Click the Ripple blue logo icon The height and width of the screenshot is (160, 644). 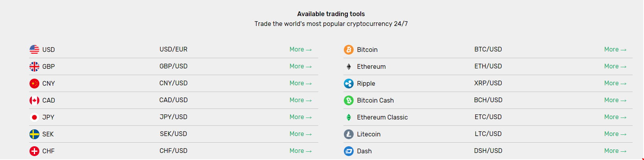click(349, 83)
